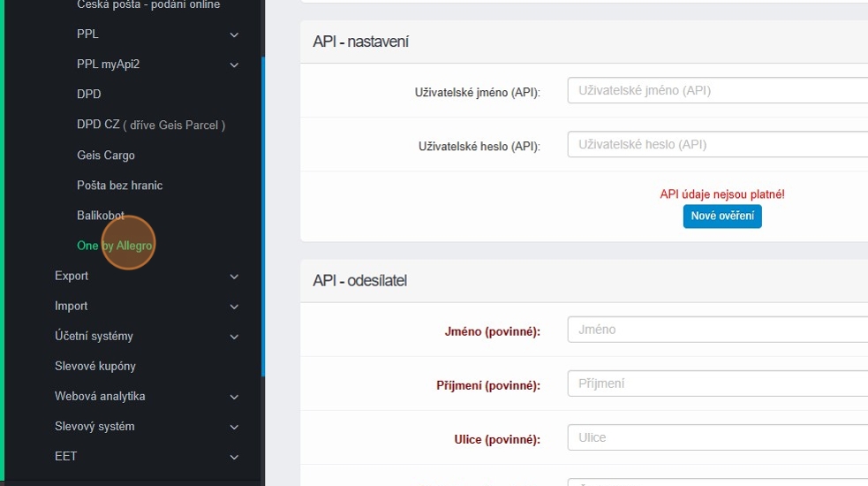868x486 pixels.
Task: Open Pošta bez hranic settings
Action: click(x=119, y=185)
